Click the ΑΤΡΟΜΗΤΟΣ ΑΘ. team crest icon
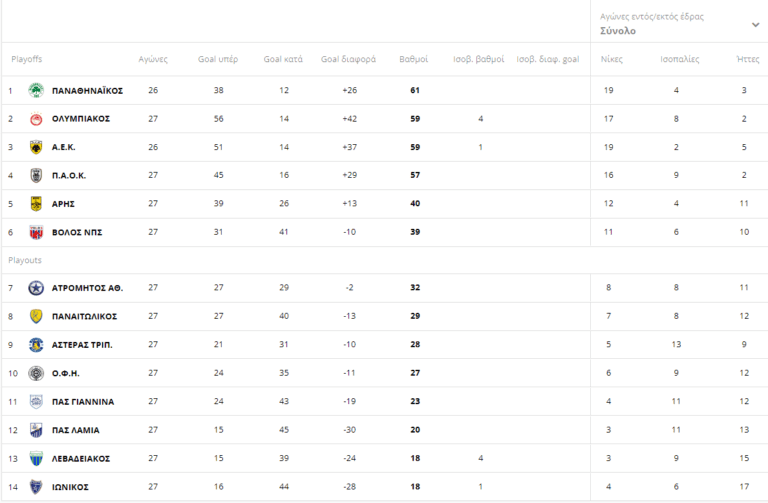The image size is (768, 503). coord(36,288)
